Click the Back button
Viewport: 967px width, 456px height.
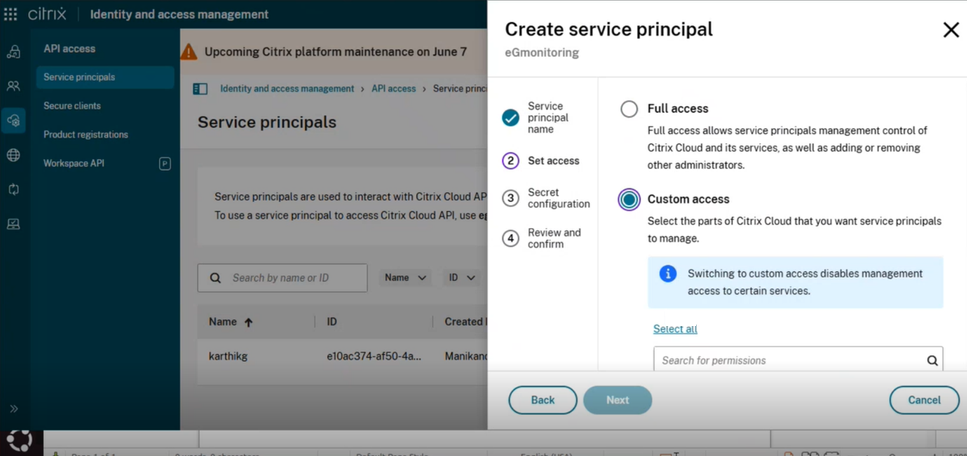tap(542, 400)
